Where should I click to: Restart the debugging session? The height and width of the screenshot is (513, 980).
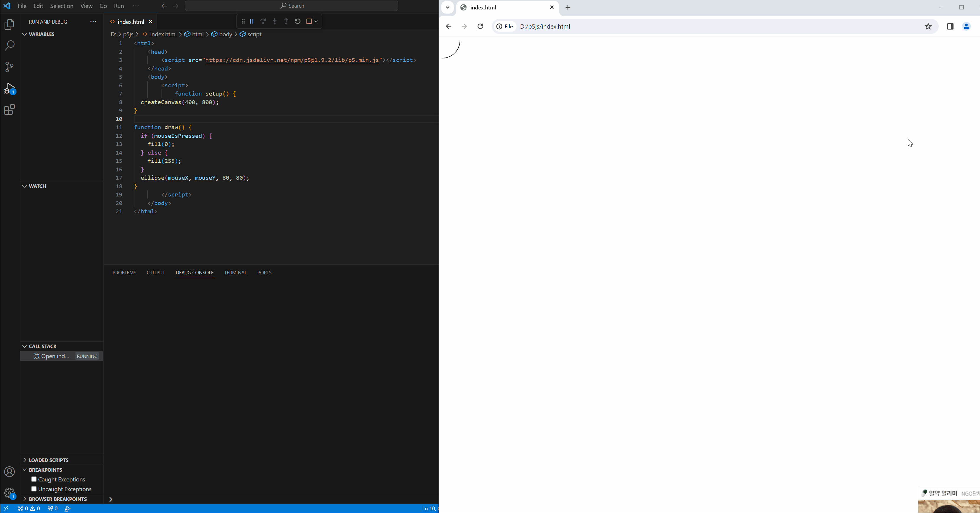(297, 21)
